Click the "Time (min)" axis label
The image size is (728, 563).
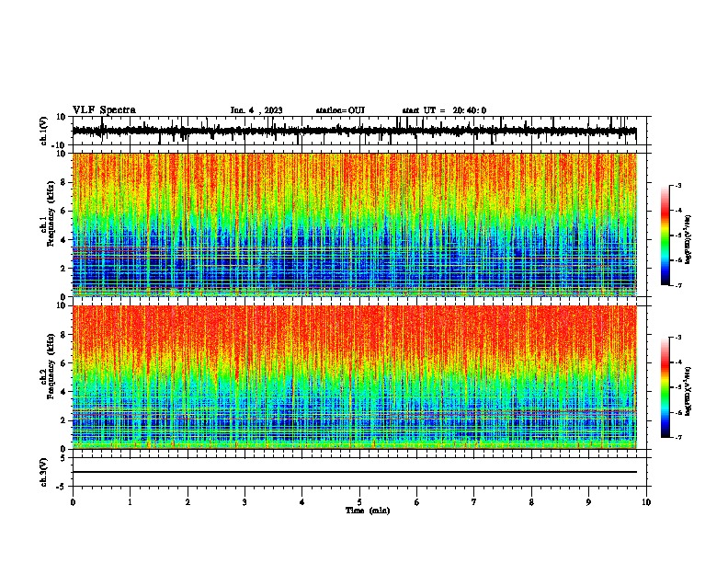(x=368, y=511)
